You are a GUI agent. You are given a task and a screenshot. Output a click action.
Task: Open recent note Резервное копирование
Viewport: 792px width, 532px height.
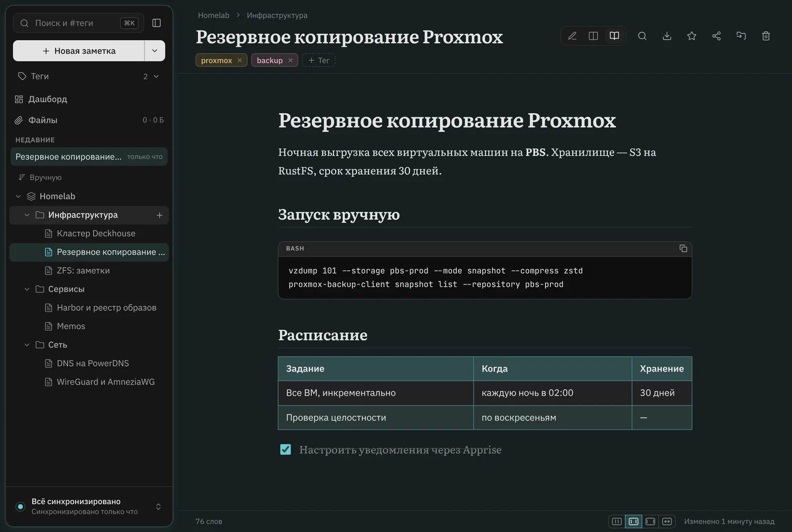89,157
